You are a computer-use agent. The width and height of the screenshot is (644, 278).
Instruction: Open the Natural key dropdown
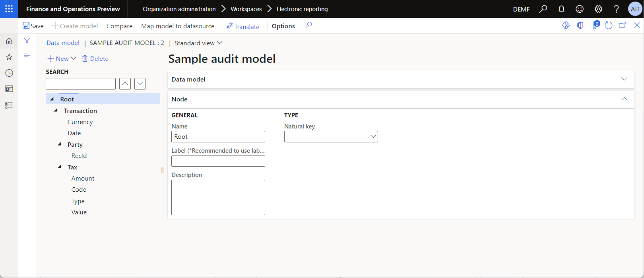[331, 136]
